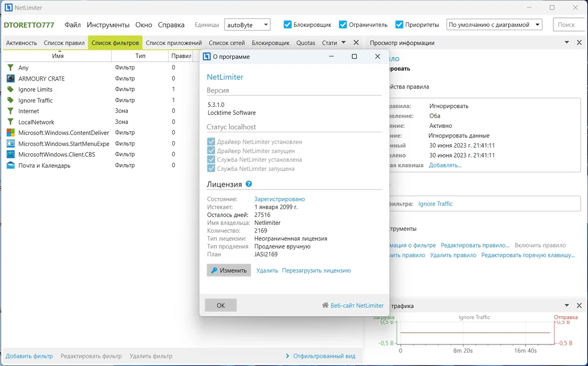Click the Добавить фильтр link
Viewport: 588px width, 366px height.
tap(29, 356)
